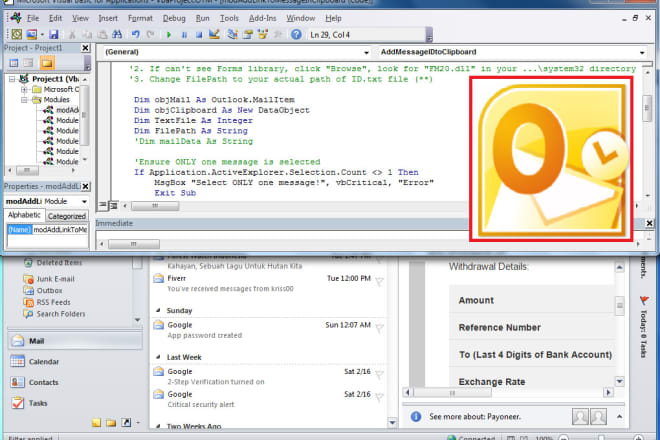660x440 pixels.
Task: Expand the Microsoft Outlook Objects folder node
Action: coord(24,89)
